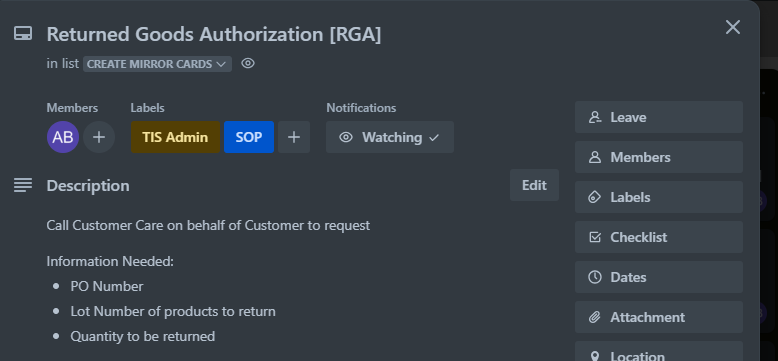The image size is (778, 361).
Task: Click 'Quantity to be returned' bullet
Action: (142, 336)
